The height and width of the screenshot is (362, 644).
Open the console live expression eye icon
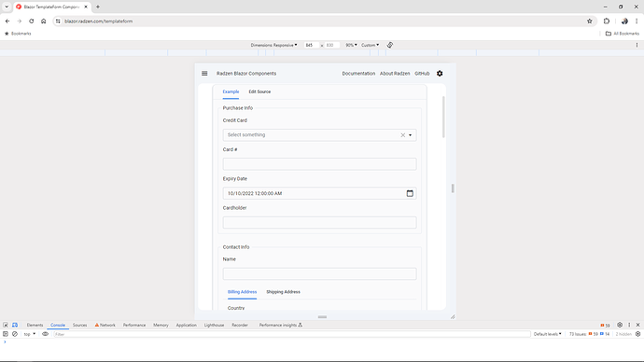point(45,334)
